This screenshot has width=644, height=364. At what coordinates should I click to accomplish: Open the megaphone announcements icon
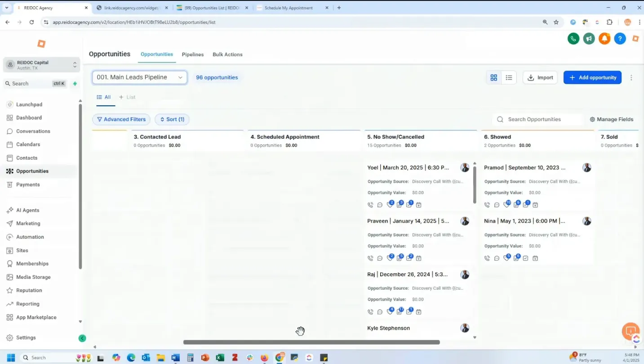589,39
